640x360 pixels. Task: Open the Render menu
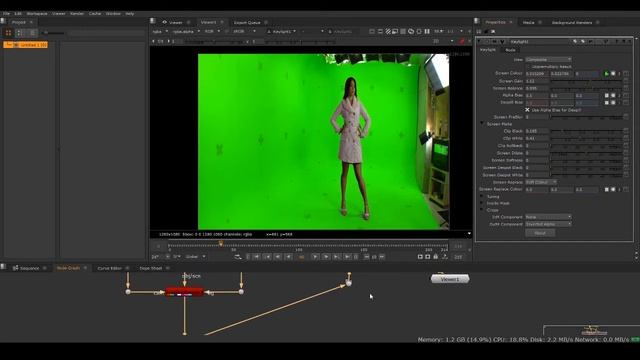click(x=77, y=13)
